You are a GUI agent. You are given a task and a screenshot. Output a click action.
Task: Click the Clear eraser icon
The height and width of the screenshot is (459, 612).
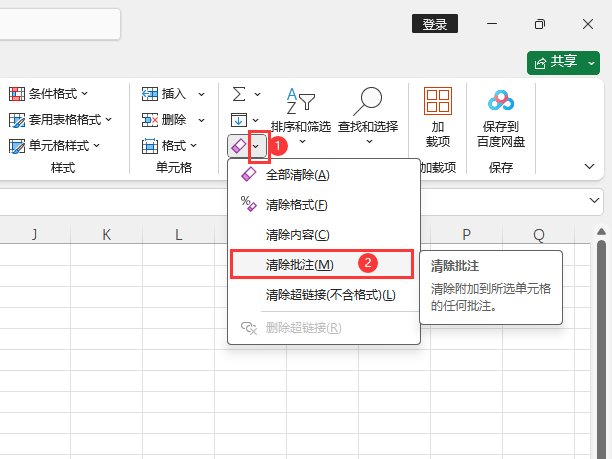[x=238, y=146]
